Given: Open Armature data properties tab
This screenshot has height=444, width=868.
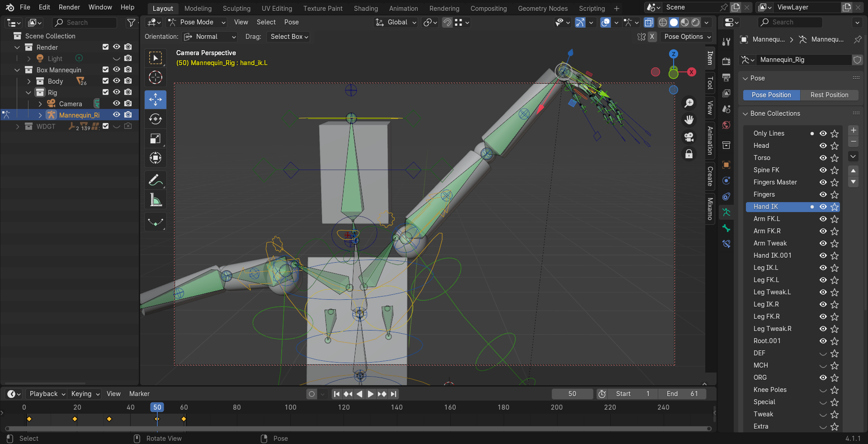Looking at the screenshot, I should pos(726,213).
